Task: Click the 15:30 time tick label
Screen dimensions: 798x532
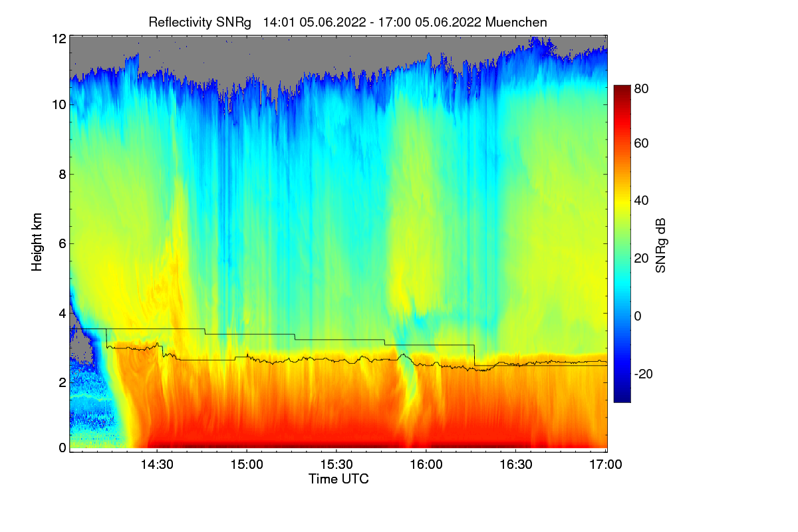Action: pyautogui.click(x=336, y=465)
